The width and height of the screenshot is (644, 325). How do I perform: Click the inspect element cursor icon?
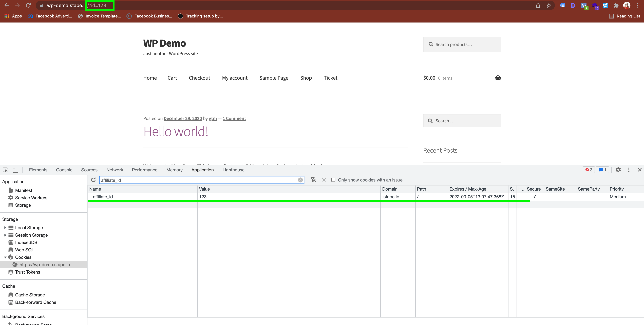coord(6,170)
